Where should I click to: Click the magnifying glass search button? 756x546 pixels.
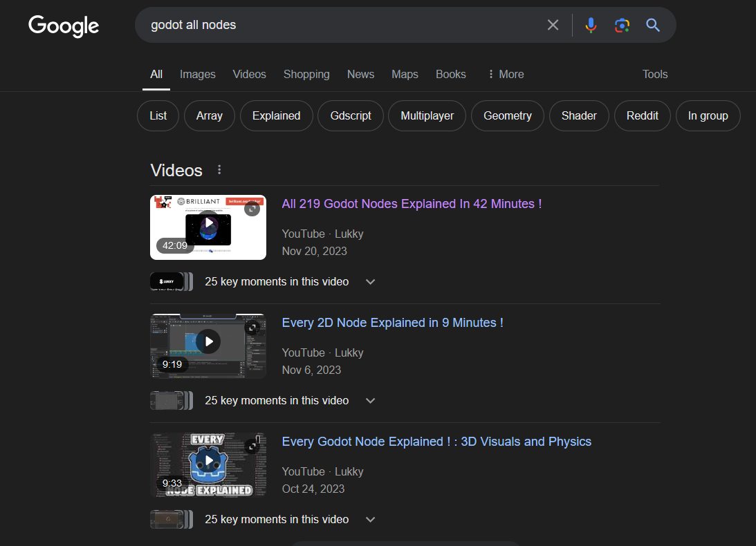[x=653, y=26]
